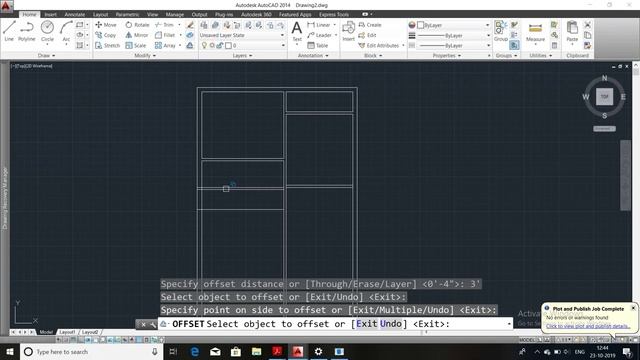The image size is (640, 360).
Task: Expand the Properties panel
Action: coord(447,55)
